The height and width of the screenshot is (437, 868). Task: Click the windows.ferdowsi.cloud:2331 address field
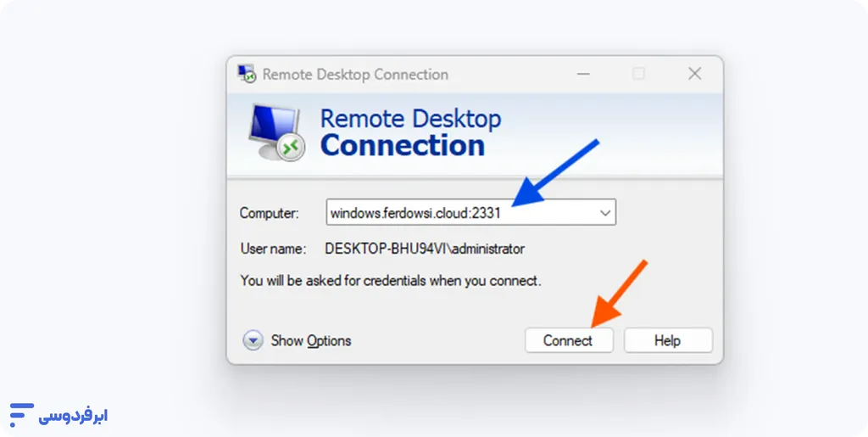click(x=470, y=212)
